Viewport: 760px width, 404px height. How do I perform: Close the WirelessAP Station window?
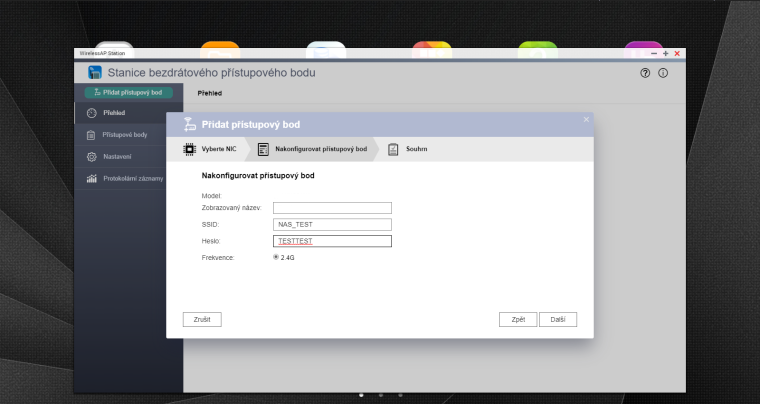(677, 54)
